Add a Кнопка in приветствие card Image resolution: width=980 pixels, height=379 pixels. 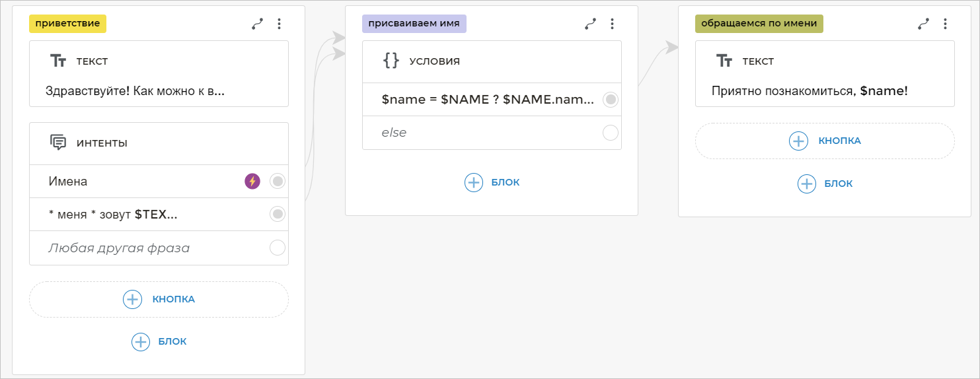[159, 299]
